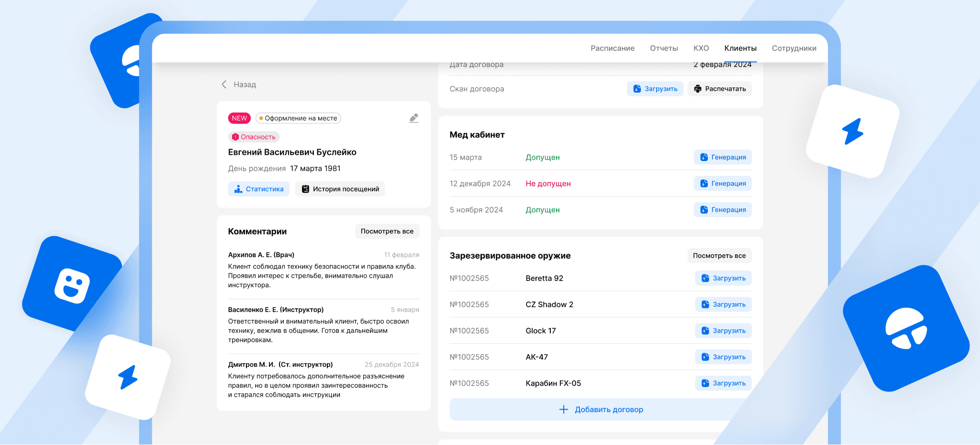Click the Добавить договор button
Screen dimensions: 980x445
[601, 410]
